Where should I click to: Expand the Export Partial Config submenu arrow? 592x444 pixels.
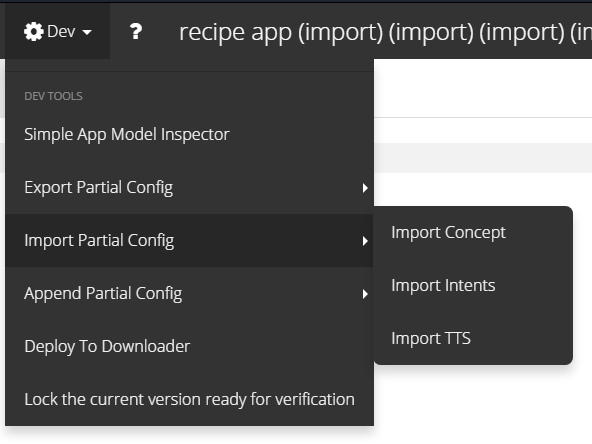365,188
